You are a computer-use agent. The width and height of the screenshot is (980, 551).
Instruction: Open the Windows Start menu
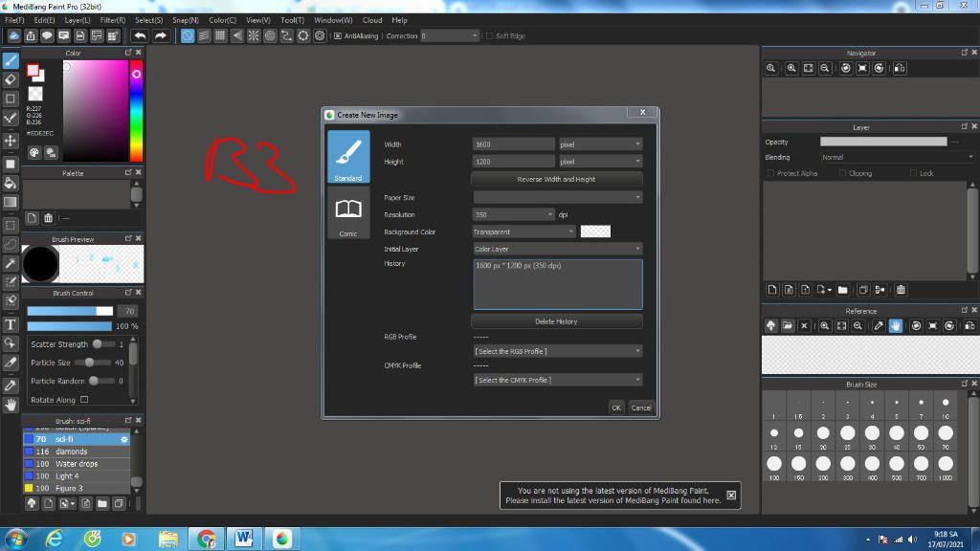point(15,539)
